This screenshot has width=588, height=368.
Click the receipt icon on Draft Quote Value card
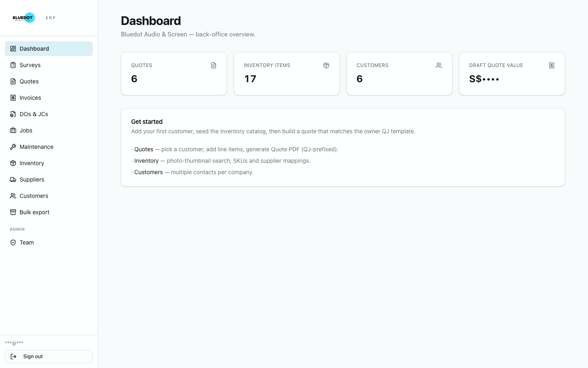[552, 65]
